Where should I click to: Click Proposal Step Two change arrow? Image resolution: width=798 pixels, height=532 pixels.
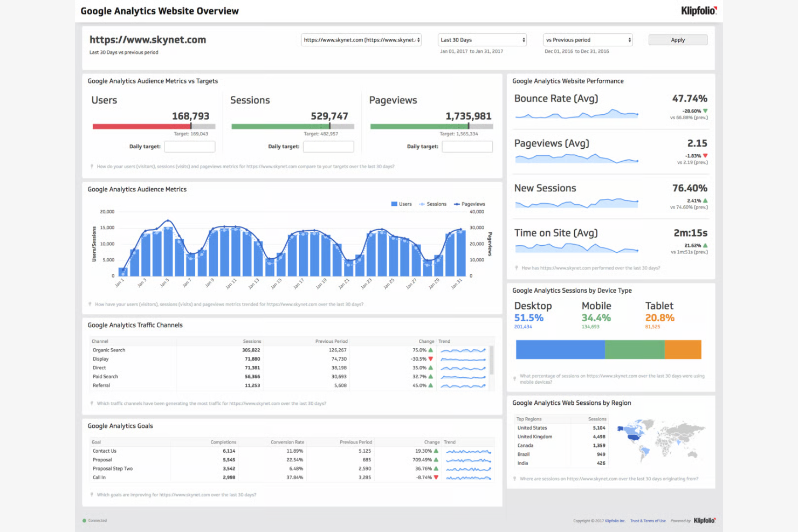pyautogui.click(x=436, y=468)
